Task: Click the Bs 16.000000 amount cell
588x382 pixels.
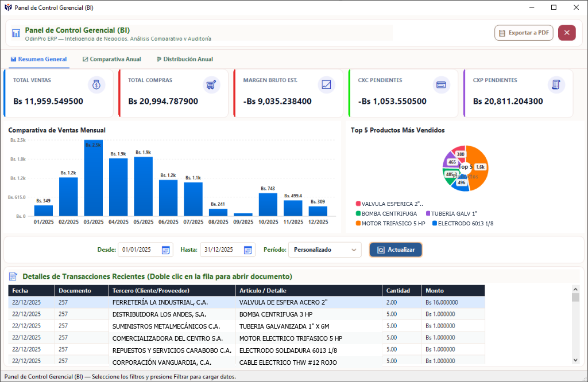Action: [x=453, y=302]
